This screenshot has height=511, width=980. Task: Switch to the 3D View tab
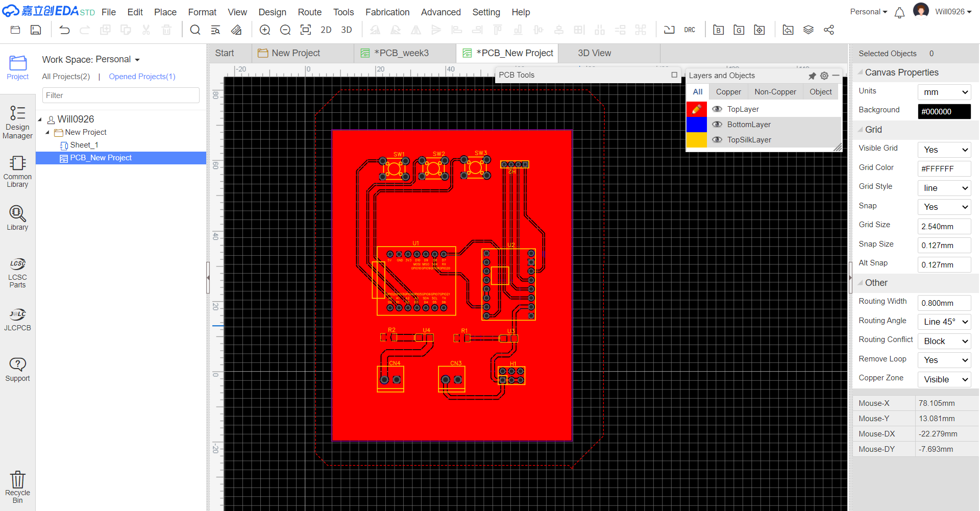click(594, 53)
